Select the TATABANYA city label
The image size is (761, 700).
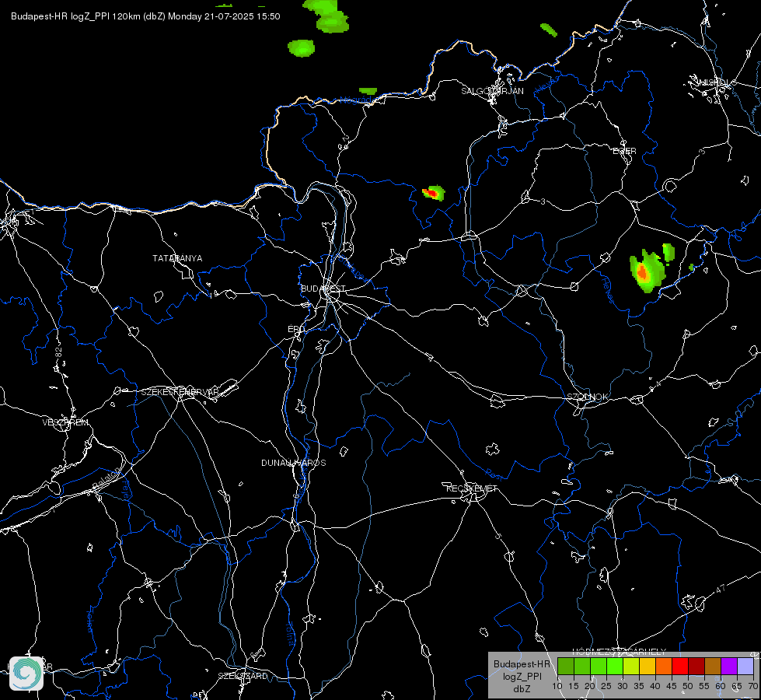click(x=178, y=258)
